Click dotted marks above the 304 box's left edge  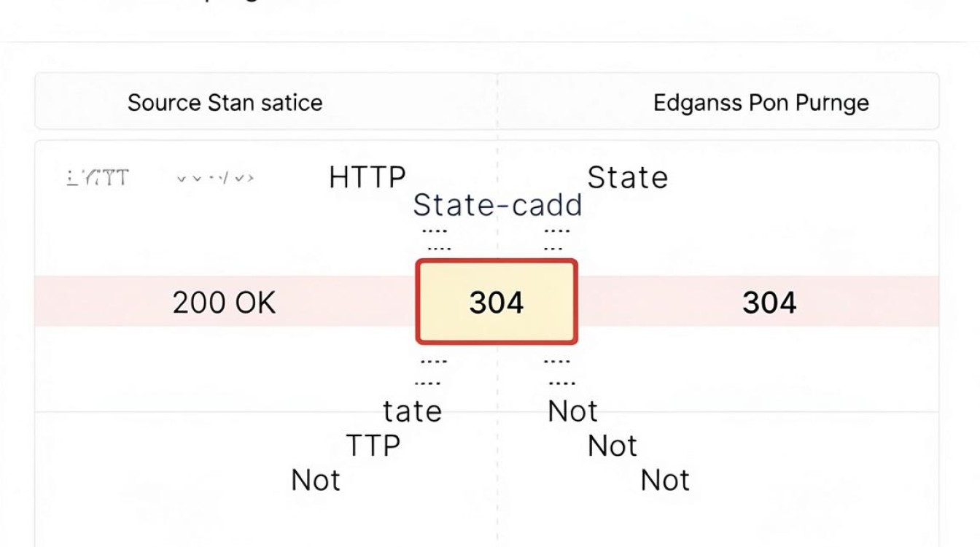coord(437,240)
